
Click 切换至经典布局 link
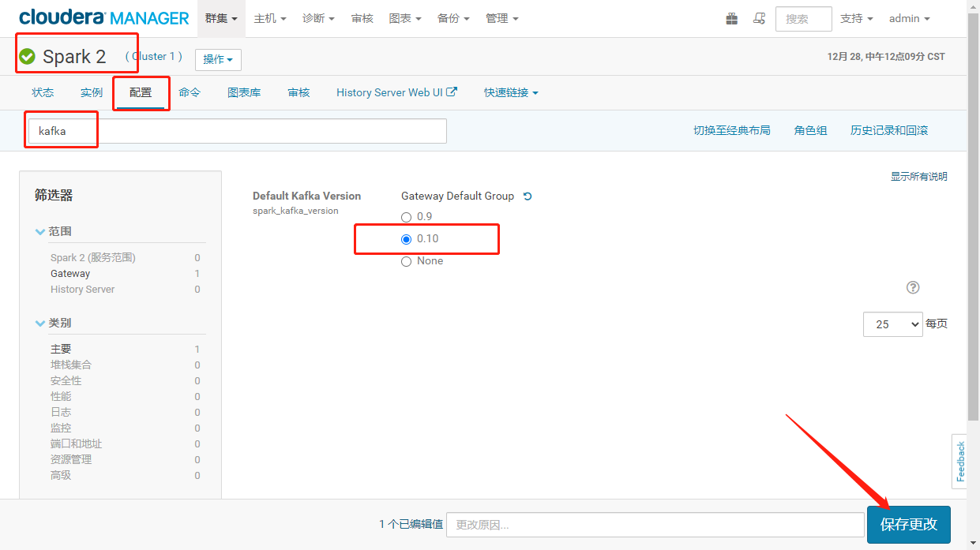[732, 131]
